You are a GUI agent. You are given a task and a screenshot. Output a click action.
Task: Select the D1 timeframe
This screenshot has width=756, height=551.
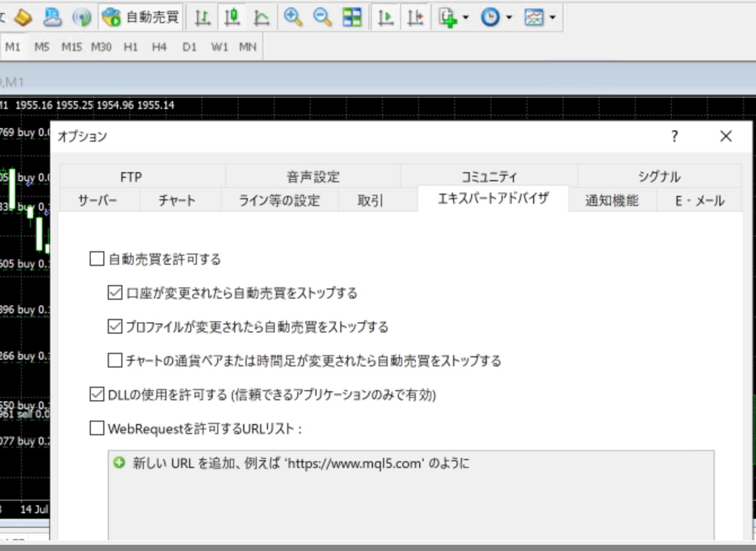click(190, 47)
